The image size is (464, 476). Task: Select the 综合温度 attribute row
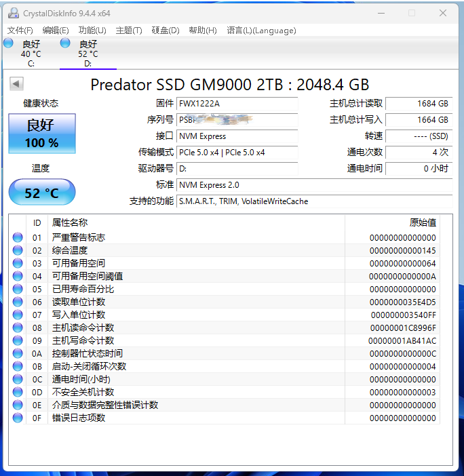tap(225, 250)
